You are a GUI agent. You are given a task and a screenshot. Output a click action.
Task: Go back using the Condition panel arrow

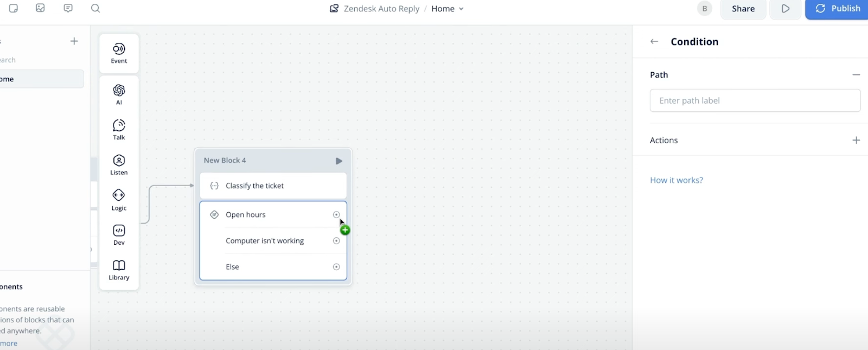click(x=654, y=42)
